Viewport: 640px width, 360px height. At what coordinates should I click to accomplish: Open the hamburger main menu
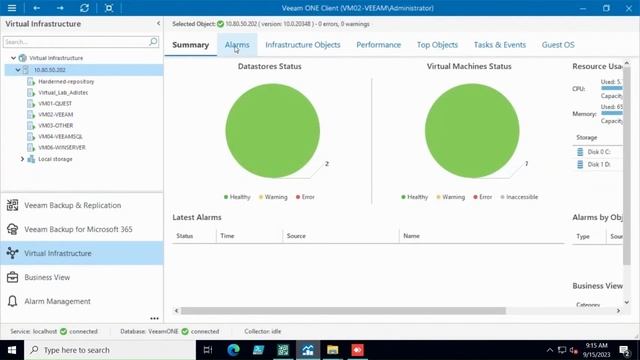(x=12, y=8)
